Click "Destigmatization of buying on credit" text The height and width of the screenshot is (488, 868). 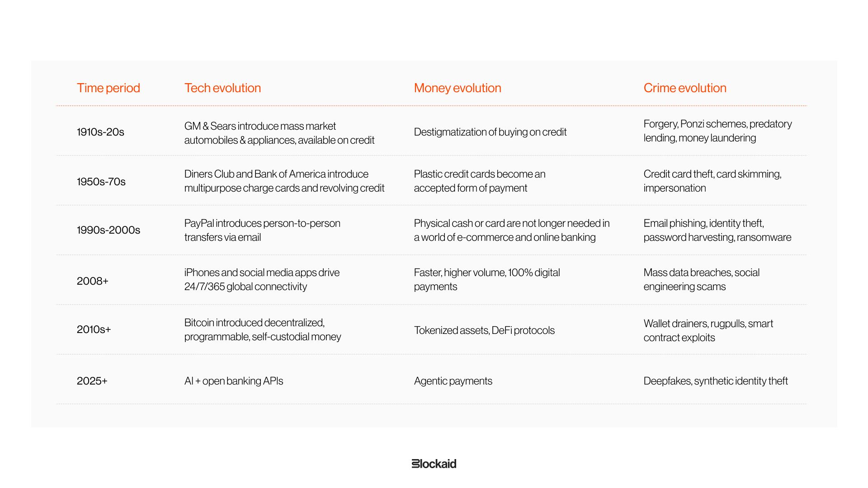tap(490, 132)
